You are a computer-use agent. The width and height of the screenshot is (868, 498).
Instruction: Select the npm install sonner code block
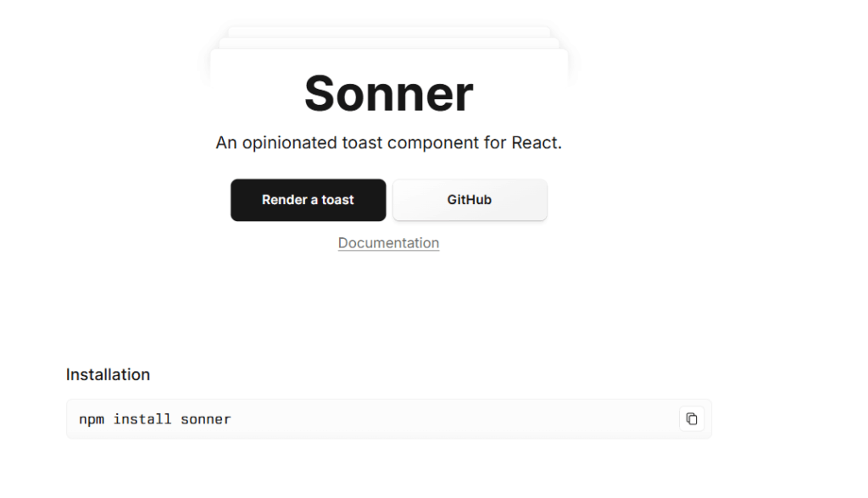(x=153, y=418)
